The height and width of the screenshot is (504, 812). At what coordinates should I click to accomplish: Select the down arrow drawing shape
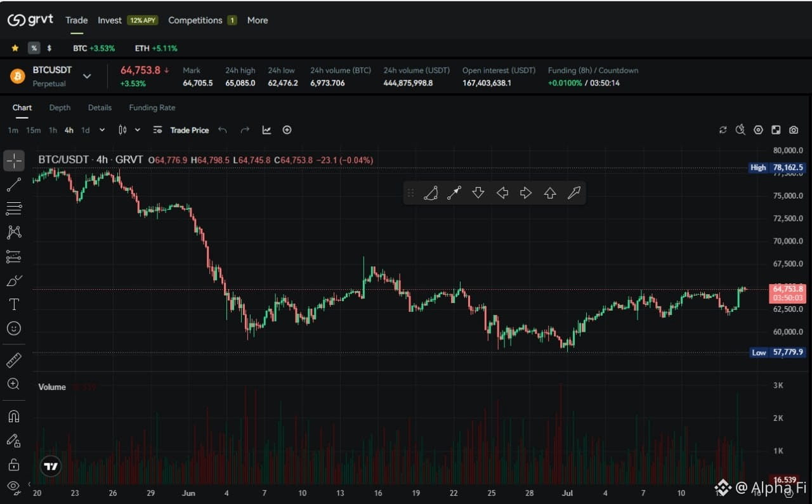pos(478,193)
